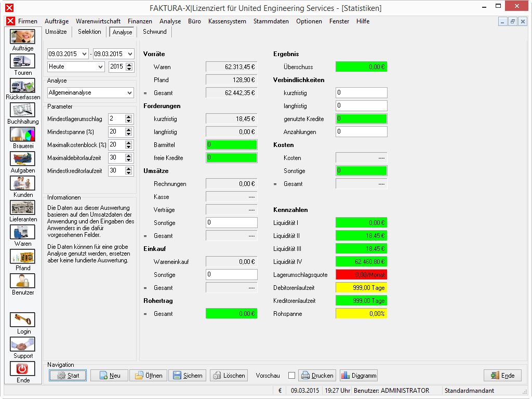Decrease the Maximaldebitorlaufzeit value
The width and height of the screenshot is (532, 399).
(128, 160)
